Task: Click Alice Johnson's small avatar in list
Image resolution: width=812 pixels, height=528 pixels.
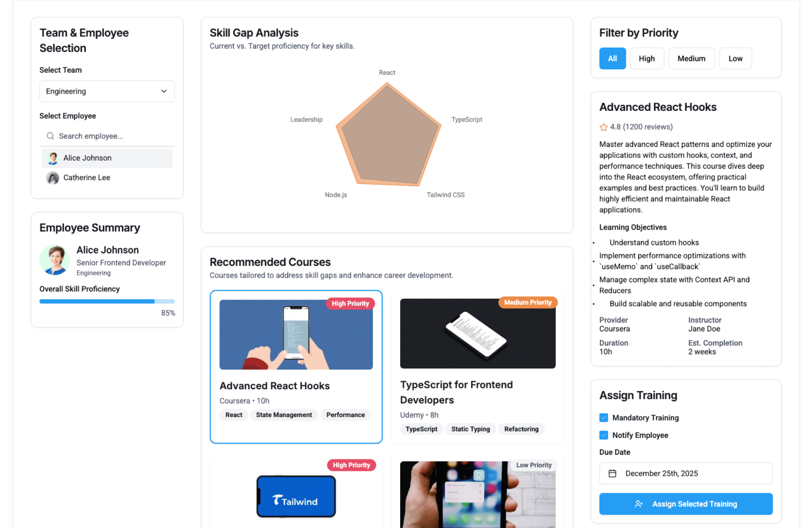Action: coord(53,158)
